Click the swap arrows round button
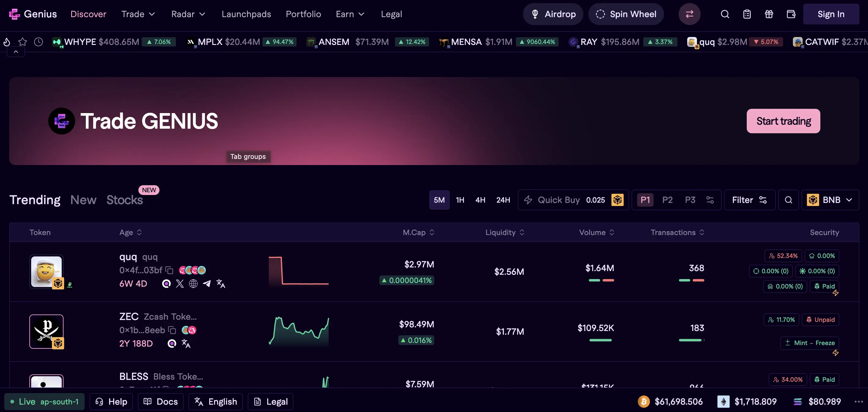Screen dimensions: 868x412 coord(689,14)
